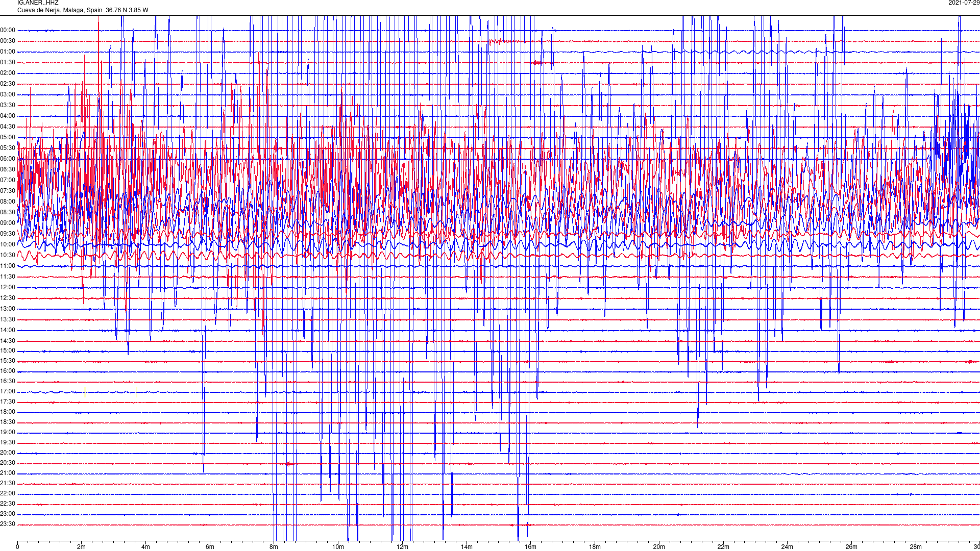This screenshot has width=980, height=551.
Task: Select the 11:00 trace time label
Action: (x=8, y=266)
